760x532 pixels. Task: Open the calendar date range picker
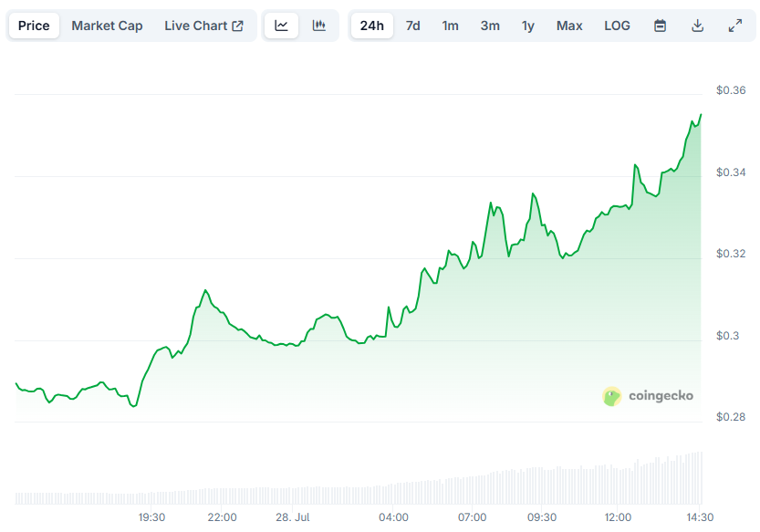660,26
